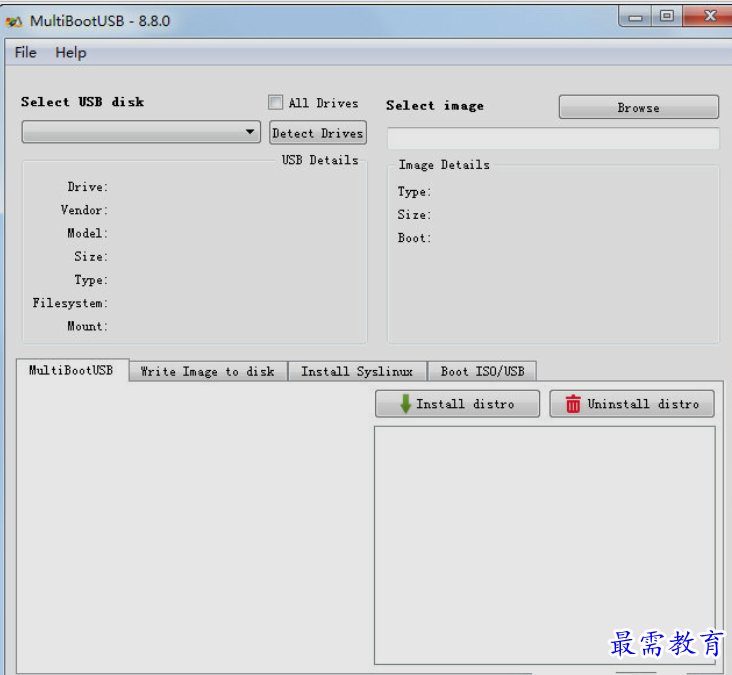Image resolution: width=732 pixels, height=675 pixels.
Task: Click the 'Boot:' label in Image Details
Action: click(x=415, y=238)
